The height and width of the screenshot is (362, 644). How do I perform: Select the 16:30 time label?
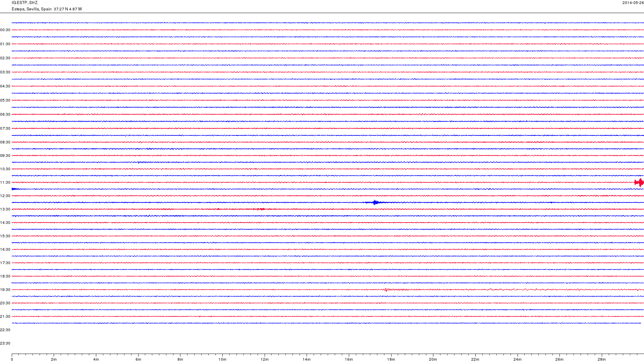[x=5, y=250]
